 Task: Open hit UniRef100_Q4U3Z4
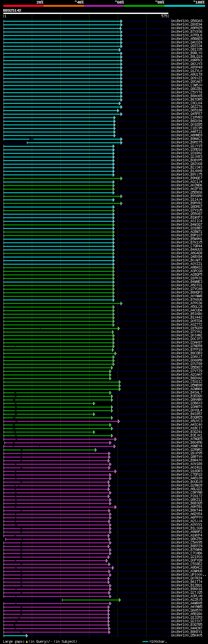tap(187, 42)
